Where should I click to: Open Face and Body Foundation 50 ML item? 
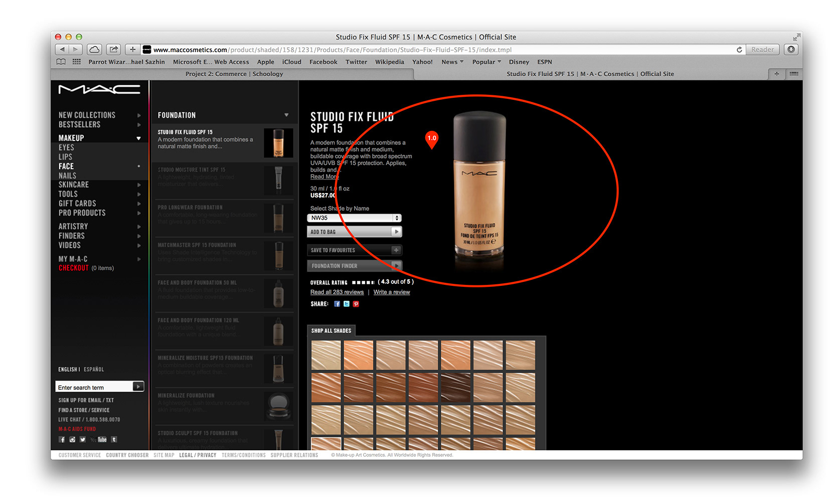(x=224, y=294)
